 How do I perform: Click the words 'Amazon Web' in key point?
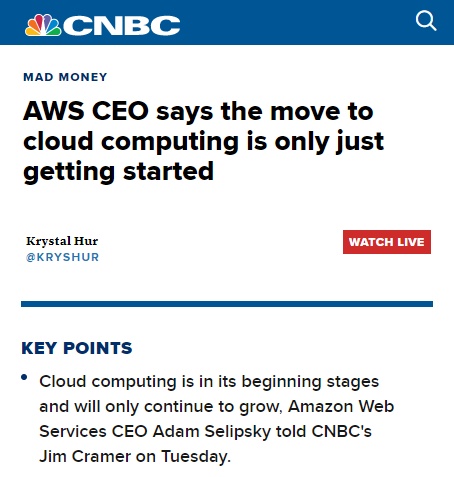(x=341, y=406)
